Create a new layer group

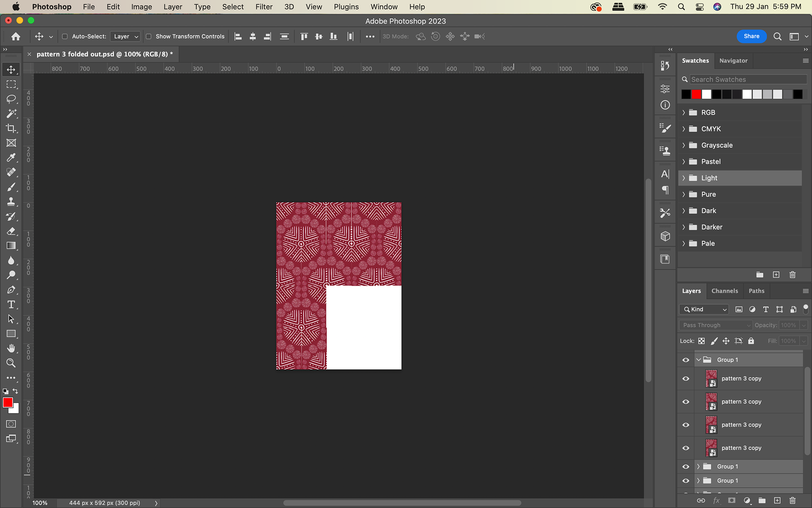pyautogui.click(x=761, y=500)
